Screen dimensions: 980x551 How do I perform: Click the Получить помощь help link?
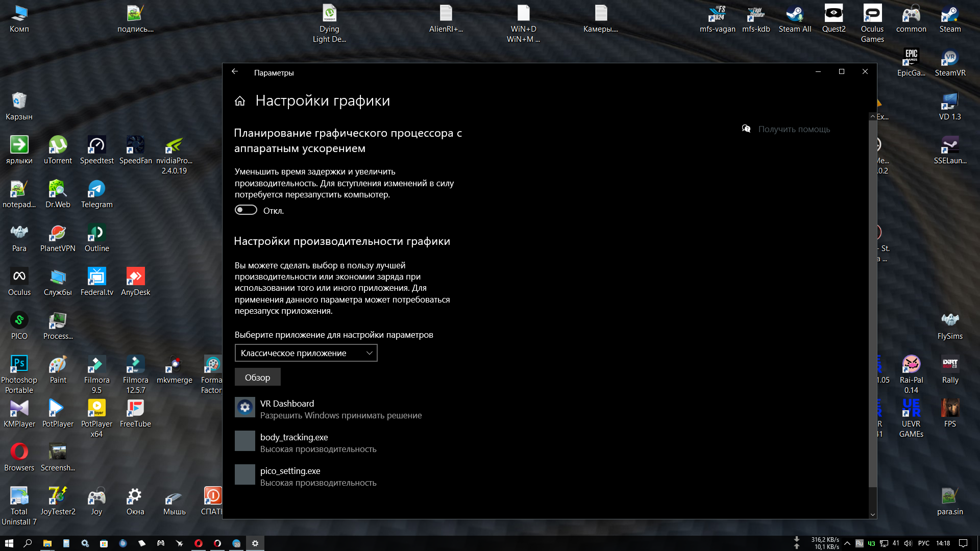pos(794,129)
